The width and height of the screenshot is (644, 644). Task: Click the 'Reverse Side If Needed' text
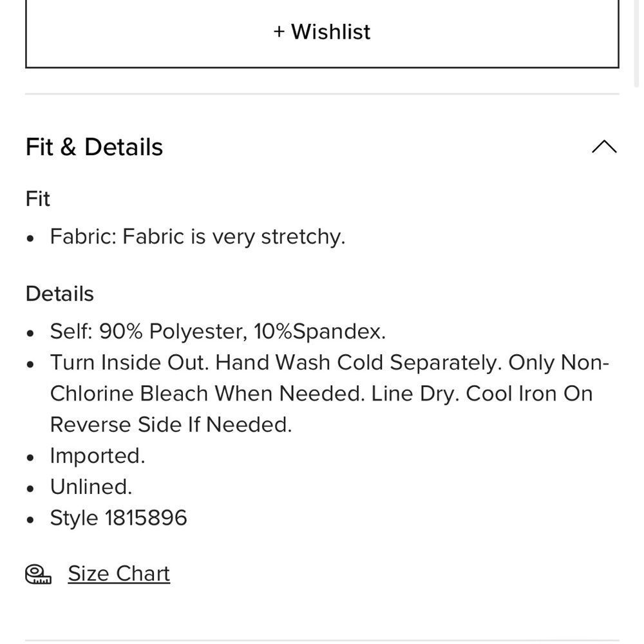click(x=171, y=424)
